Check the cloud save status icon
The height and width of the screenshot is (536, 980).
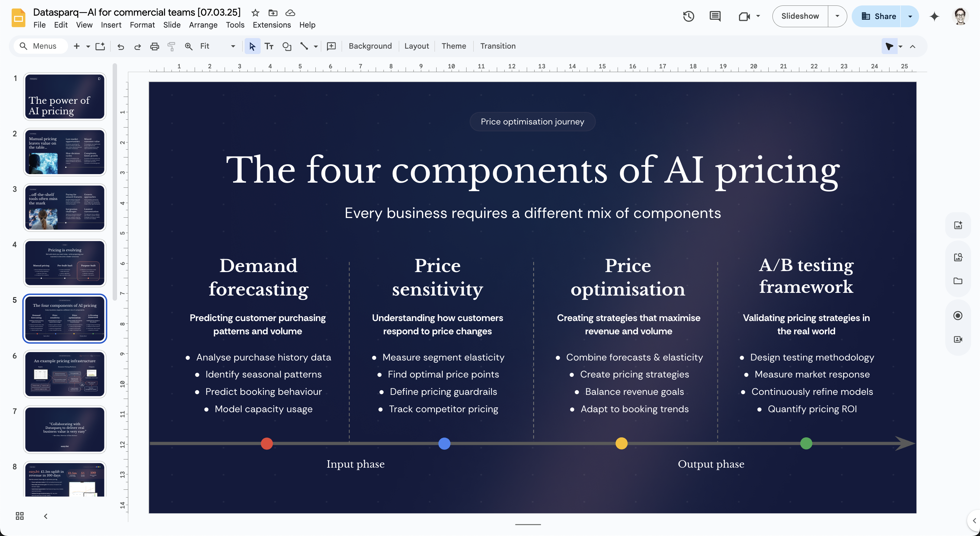(x=290, y=13)
